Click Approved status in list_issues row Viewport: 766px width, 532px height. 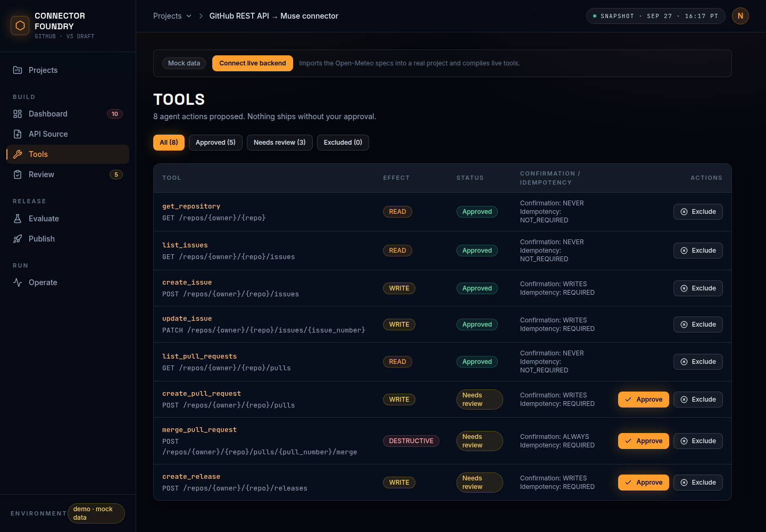[477, 251]
